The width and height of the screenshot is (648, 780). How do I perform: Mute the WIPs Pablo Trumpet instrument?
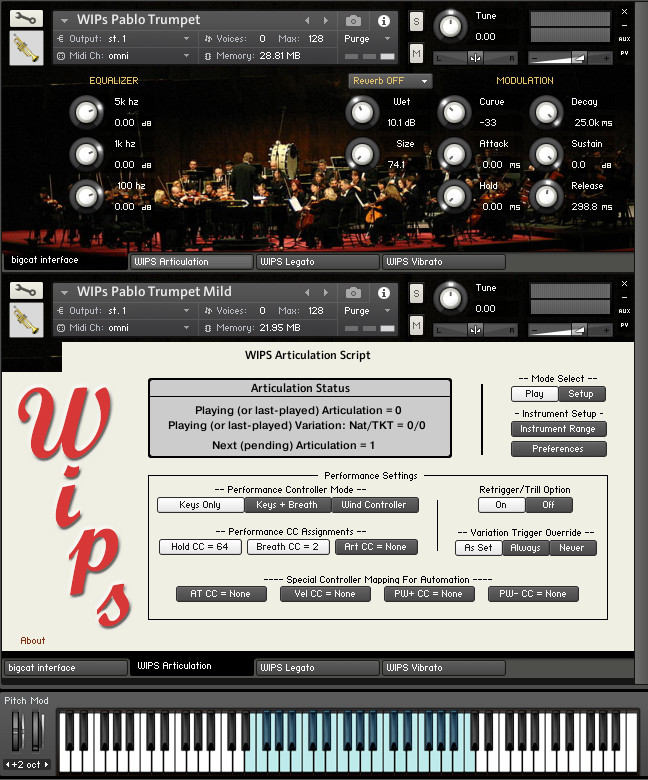(x=416, y=53)
